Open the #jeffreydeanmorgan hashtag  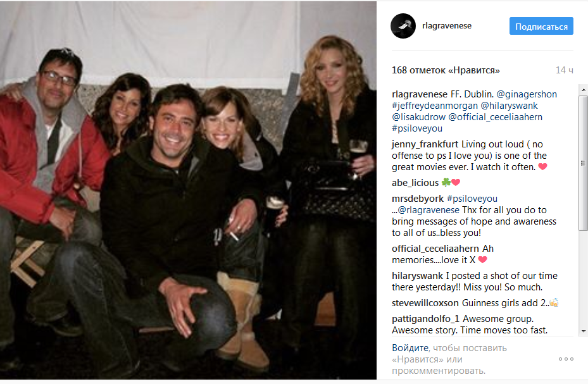[x=435, y=106]
